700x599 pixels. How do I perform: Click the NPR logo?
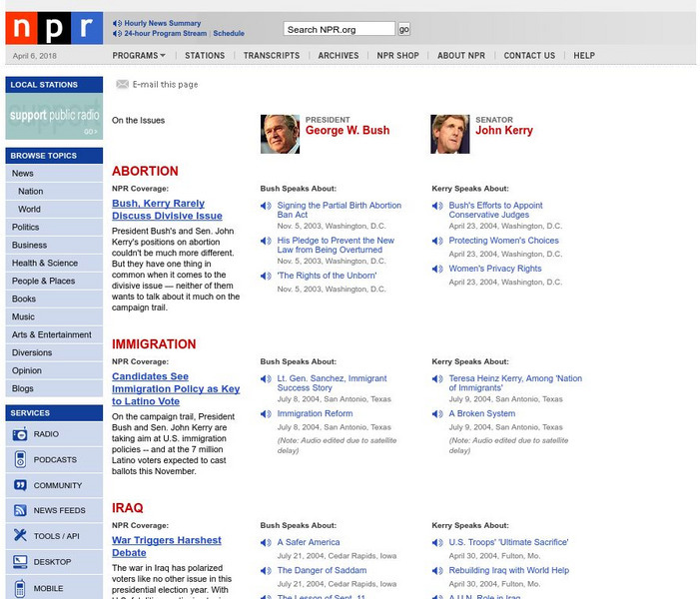54,28
